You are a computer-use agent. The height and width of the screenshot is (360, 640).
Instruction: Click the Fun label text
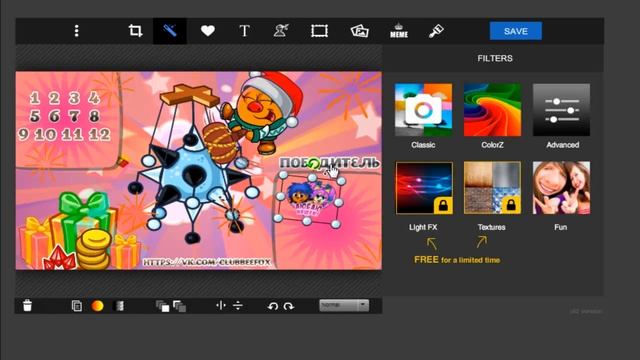click(x=560, y=227)
